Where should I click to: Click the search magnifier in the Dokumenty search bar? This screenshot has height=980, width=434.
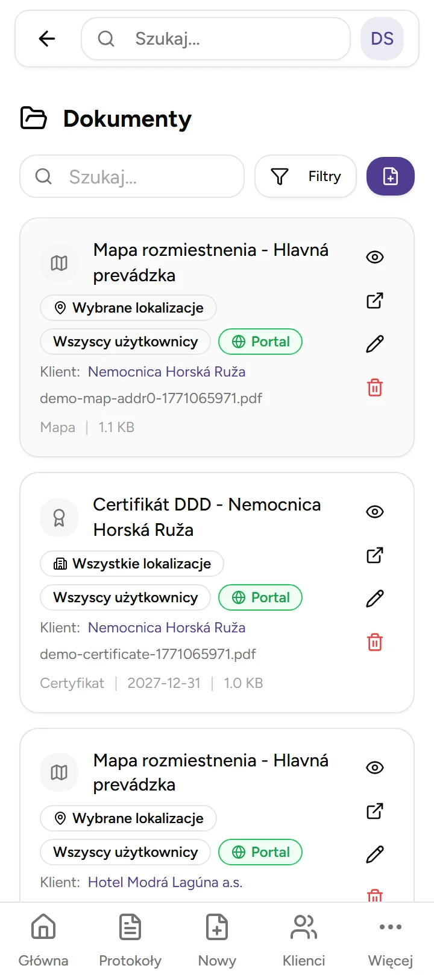point(43,176)
